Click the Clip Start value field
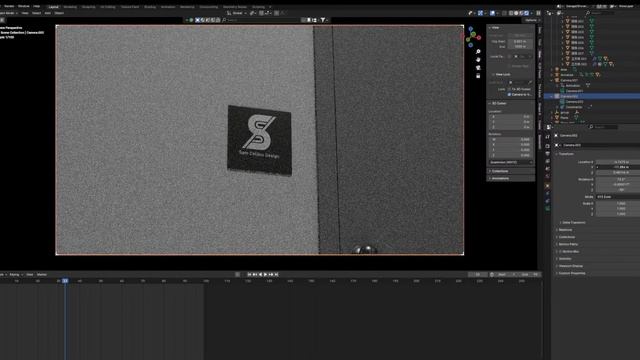Viewport: 640px width, 360px height. (x=520, y=42)
